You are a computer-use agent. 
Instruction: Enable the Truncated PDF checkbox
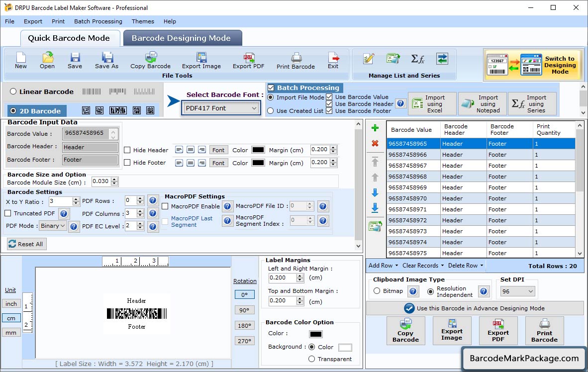(x=7, y=213)
